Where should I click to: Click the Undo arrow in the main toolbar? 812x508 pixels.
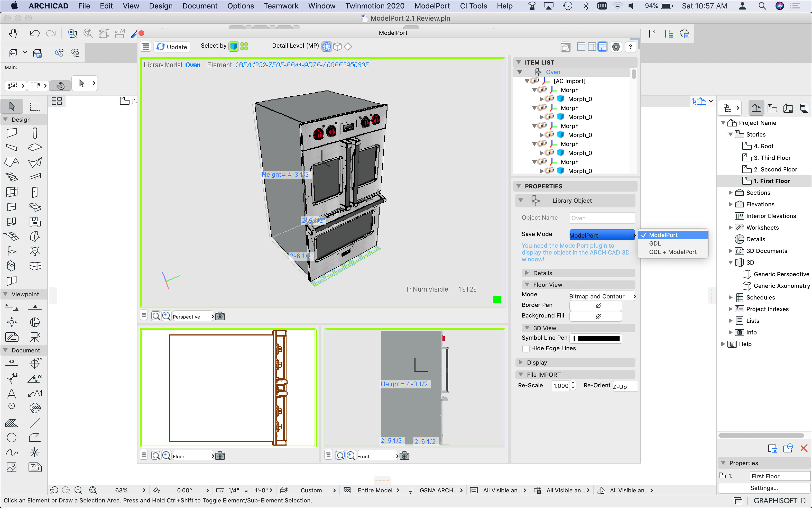pos(35,33)
